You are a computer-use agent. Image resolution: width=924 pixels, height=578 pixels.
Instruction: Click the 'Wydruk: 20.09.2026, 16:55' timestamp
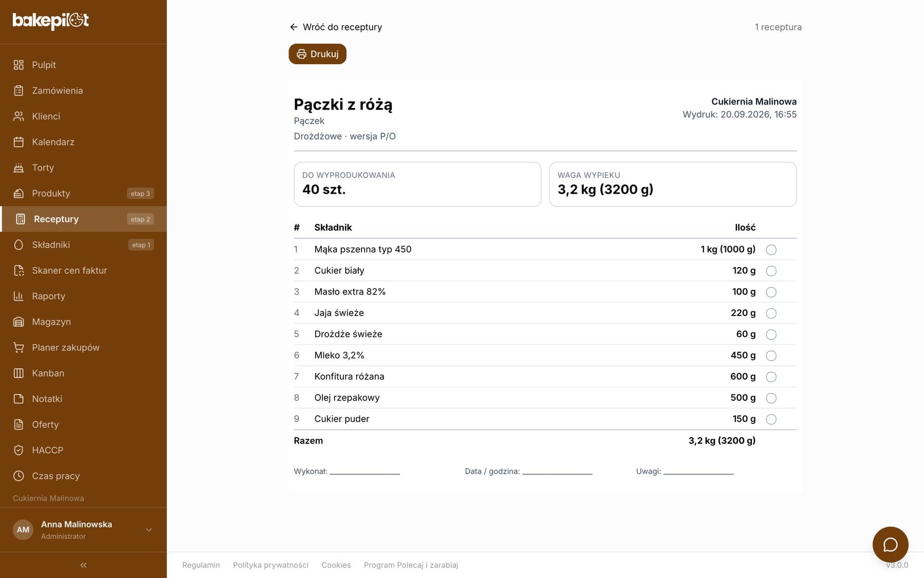[x=739, y=115]
